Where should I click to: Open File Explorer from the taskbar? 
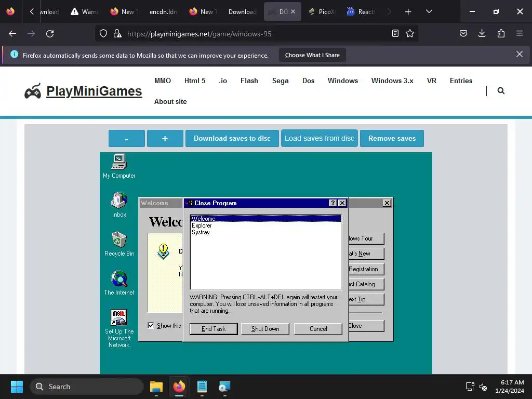156,387
